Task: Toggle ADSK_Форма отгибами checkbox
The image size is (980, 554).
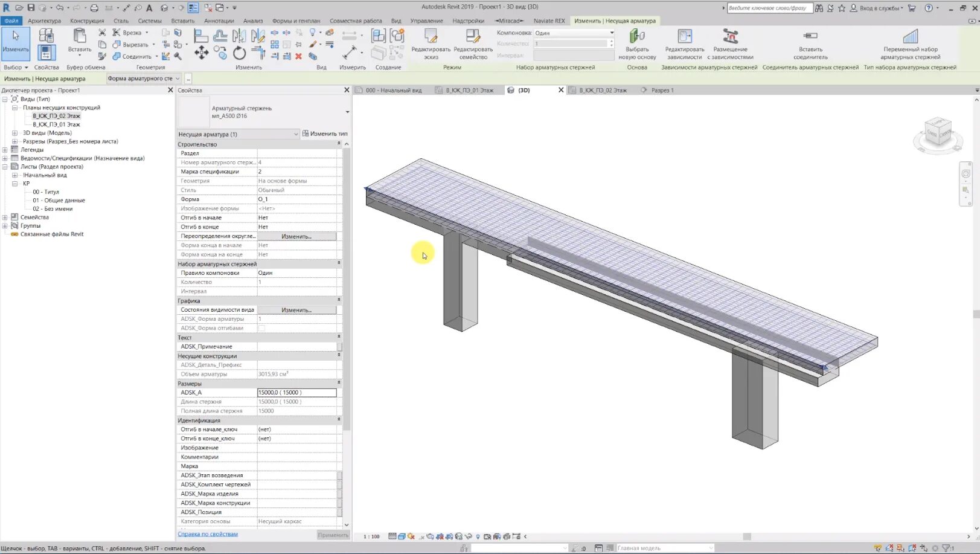Action: (x=261, y=328)
